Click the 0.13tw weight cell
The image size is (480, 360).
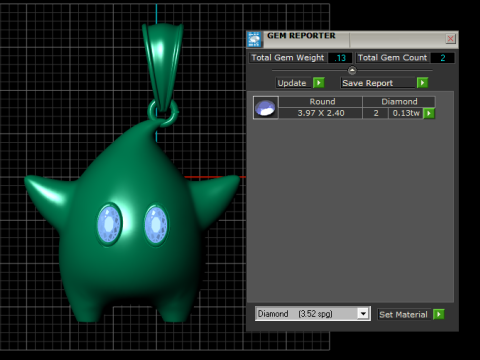(406, 113)
